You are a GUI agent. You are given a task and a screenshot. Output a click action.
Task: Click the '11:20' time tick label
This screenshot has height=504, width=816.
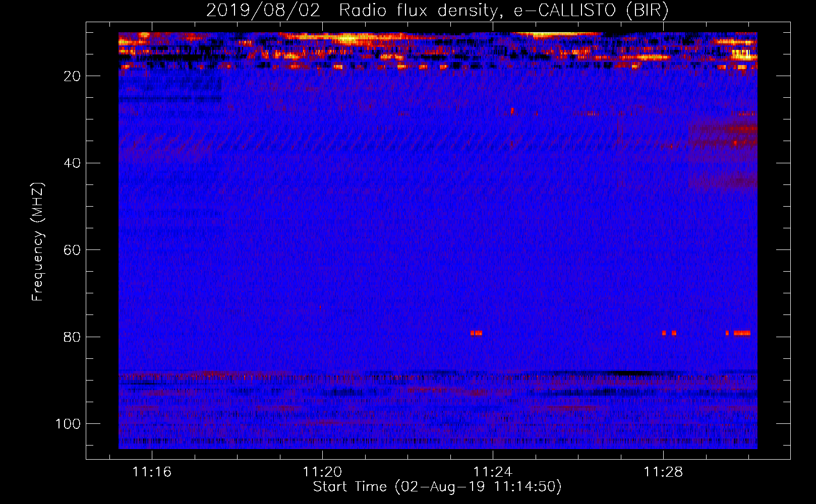click(322, 472)
